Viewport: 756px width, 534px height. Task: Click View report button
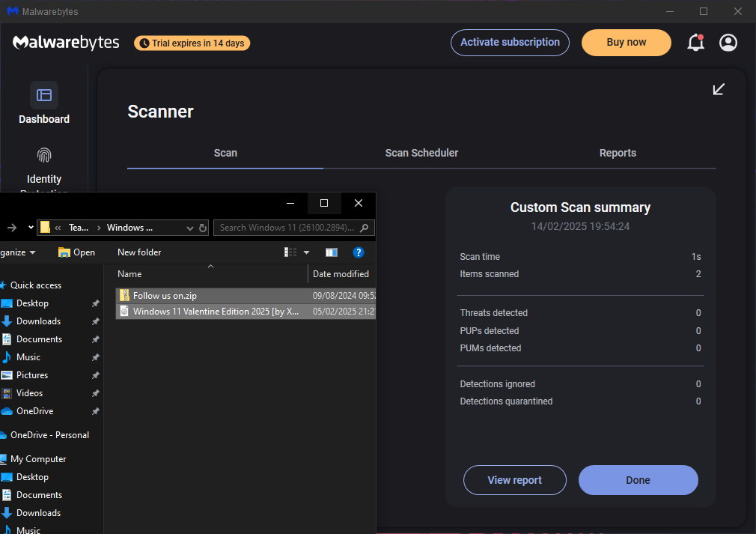point(515,480)
